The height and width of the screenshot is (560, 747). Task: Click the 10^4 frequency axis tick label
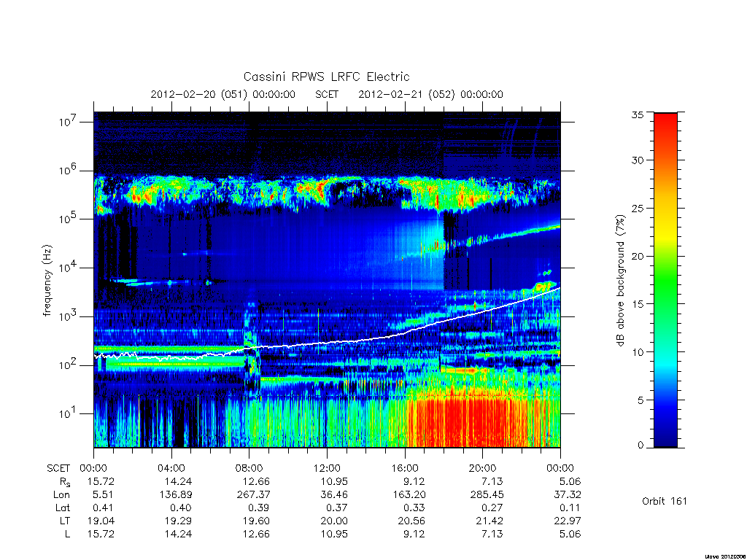[68, 268]
